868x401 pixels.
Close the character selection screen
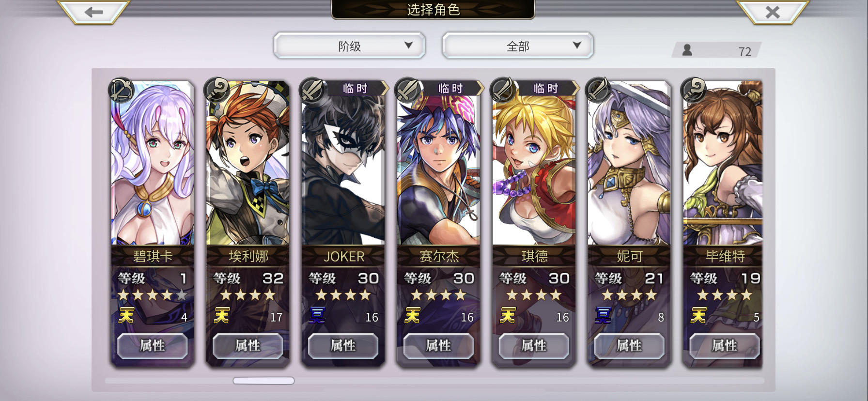coord(773,12)
